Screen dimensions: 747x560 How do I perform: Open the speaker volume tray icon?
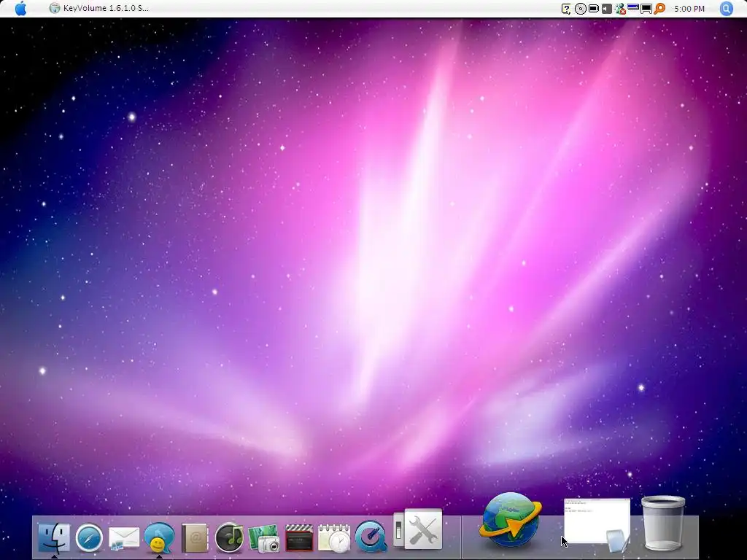click(606, 9)
